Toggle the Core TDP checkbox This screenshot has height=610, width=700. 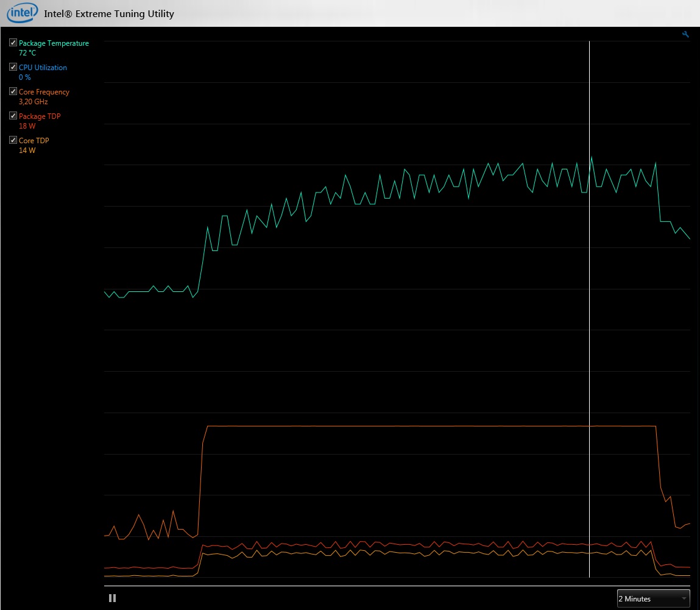13,140
